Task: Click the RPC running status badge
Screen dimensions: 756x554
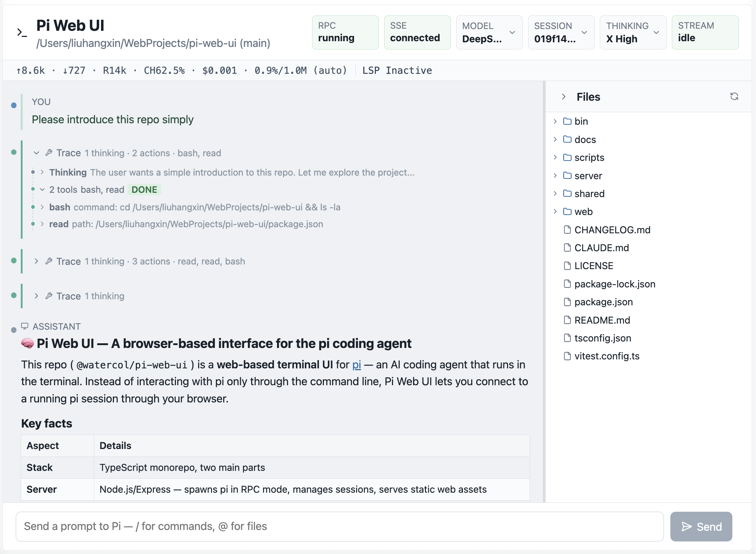Action: tap(345, 32)
